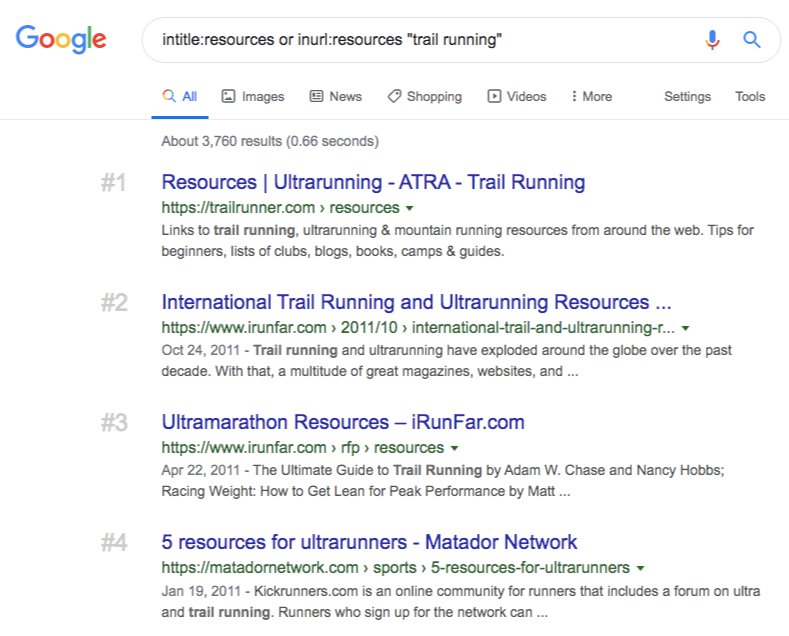Open the More menu
The width and height of the screenshot is (789, 636).
click(592, 96)
